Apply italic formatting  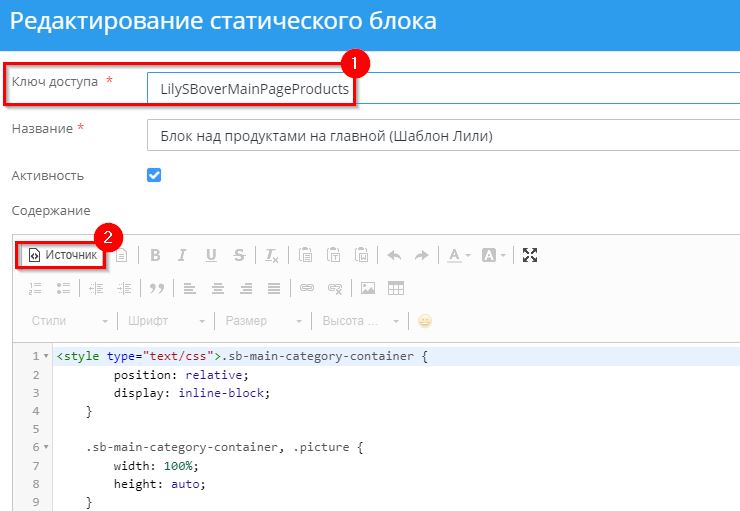183,255
